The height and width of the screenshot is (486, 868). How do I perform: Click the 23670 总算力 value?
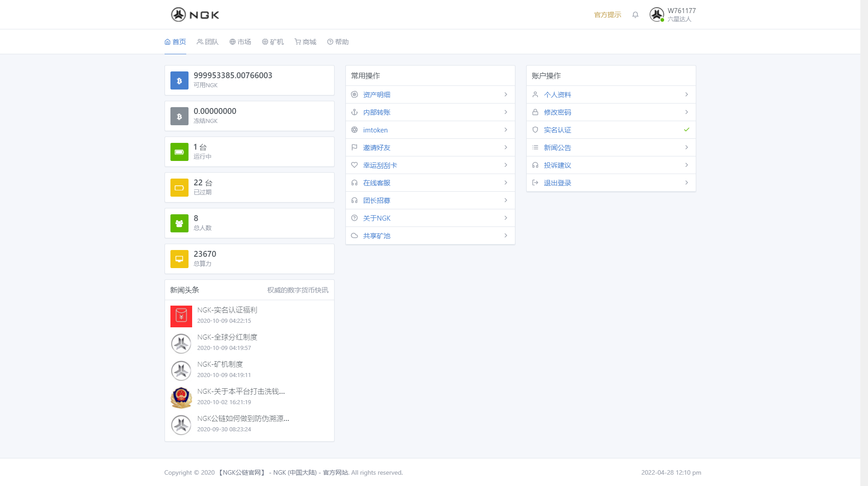click(x=205, y=254)
